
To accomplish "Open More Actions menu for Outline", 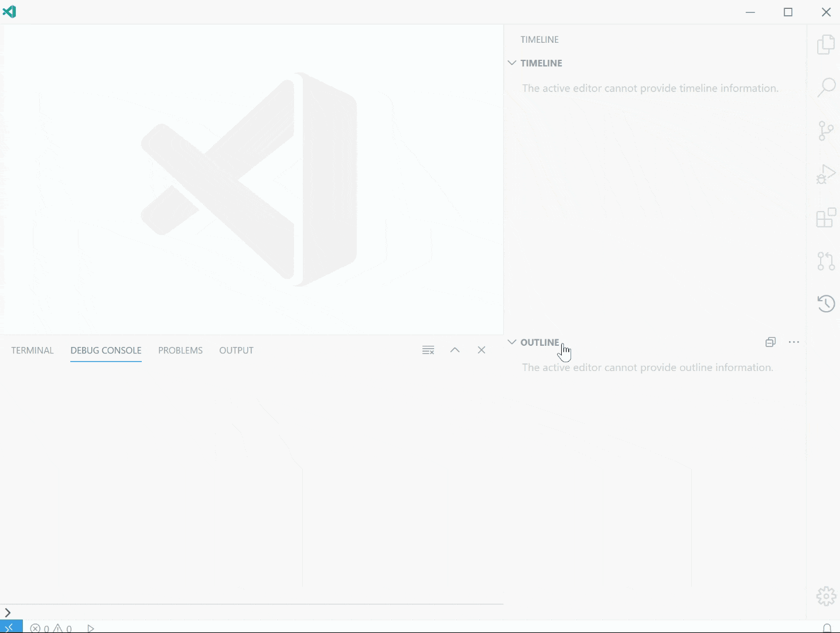I will coord(794,342).
